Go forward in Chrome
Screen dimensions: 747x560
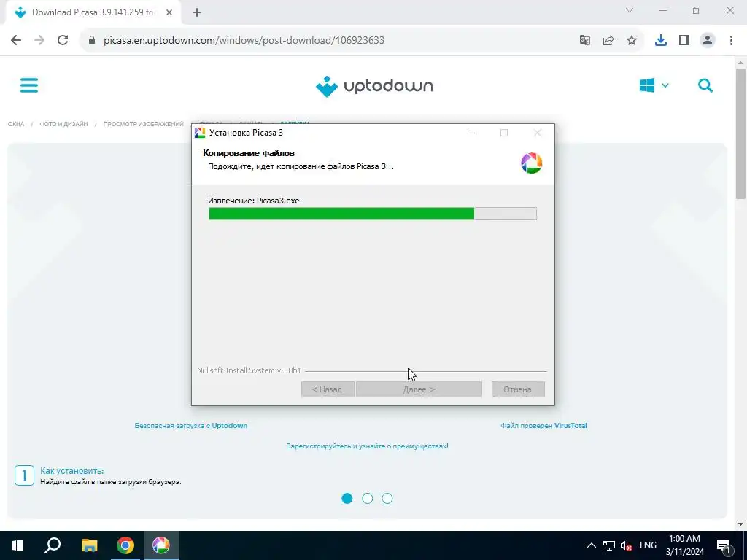(39, 40)
